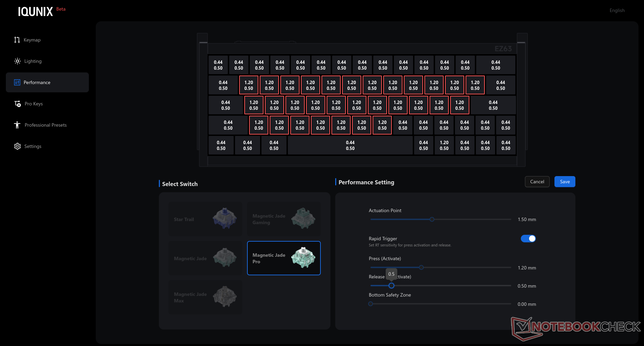Viewport: 644px width, 346px height.
Task: Click the Settings gear icon
Action: click(17, 146)
